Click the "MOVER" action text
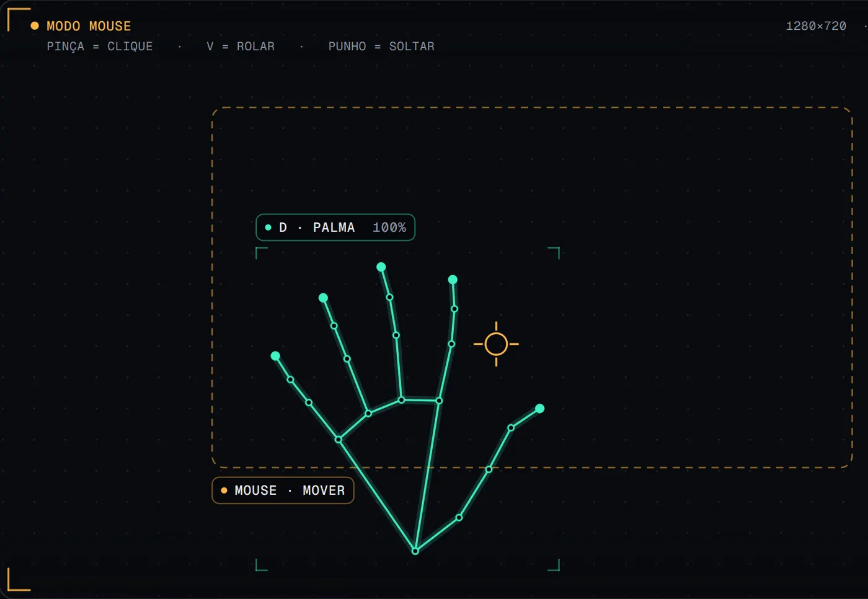The height and width of the screenshot is (599, 868). [324, 490]
